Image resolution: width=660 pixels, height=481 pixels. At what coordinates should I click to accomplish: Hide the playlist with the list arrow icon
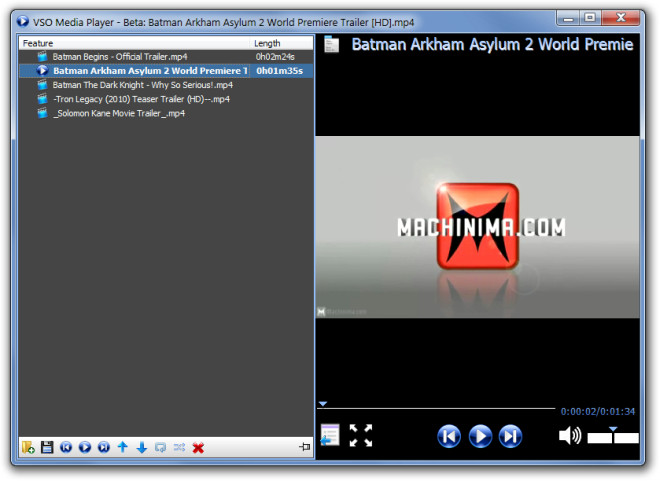tap(330, 435)
